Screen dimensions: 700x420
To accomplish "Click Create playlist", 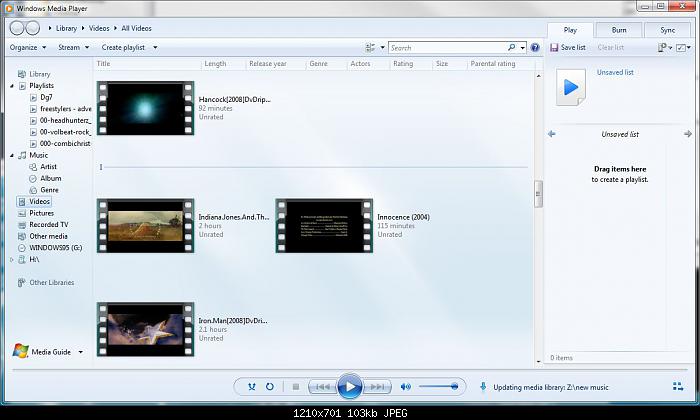I will (x=123, y=47).
